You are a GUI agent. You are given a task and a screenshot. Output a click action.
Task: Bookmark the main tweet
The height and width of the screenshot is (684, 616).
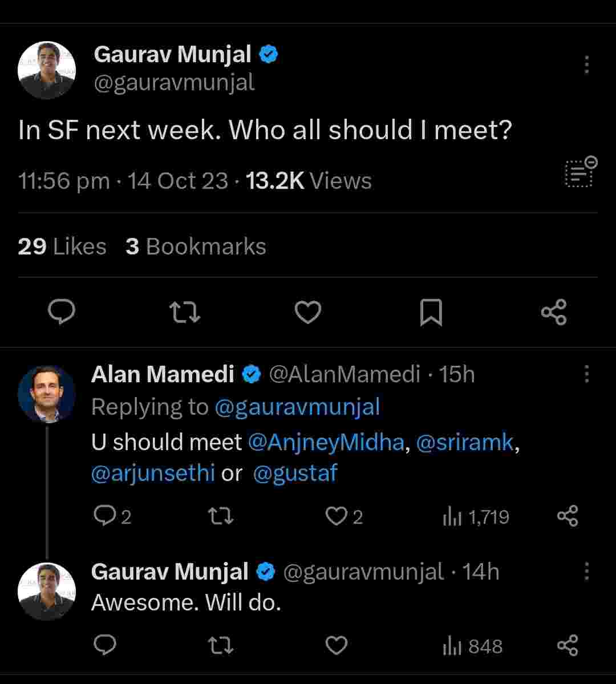tap(431, 313)
